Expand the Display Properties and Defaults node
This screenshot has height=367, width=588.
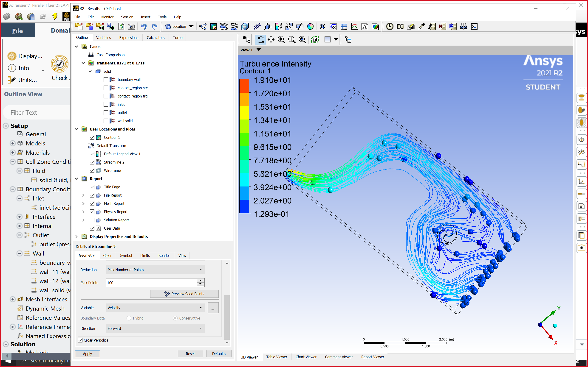click(x=76, y=236)
